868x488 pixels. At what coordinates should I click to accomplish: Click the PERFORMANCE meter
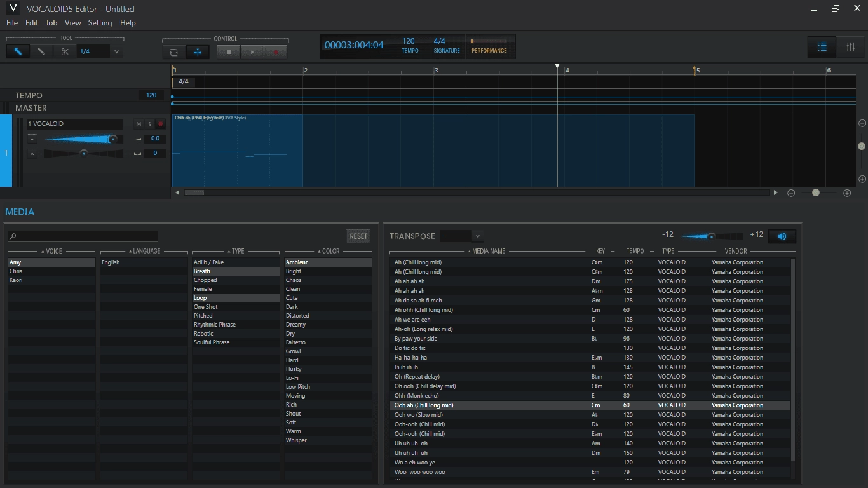pos(489,46)
